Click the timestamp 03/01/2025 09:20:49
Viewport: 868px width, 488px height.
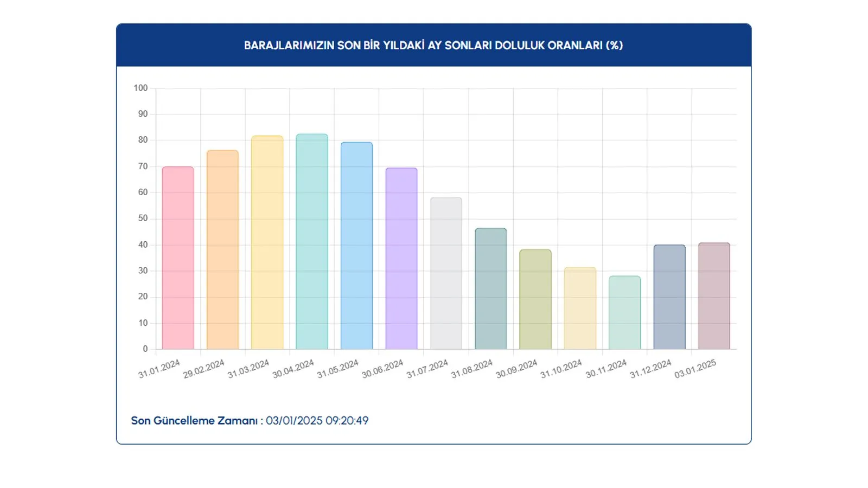coord(317,421)
